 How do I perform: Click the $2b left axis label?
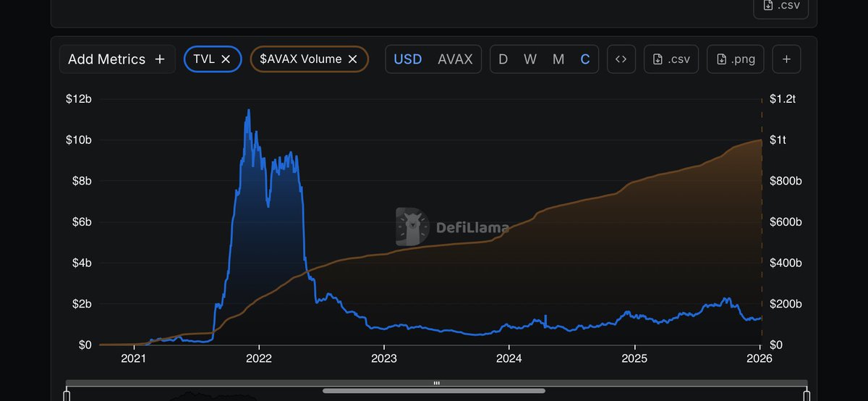click(x=82, y=304)
